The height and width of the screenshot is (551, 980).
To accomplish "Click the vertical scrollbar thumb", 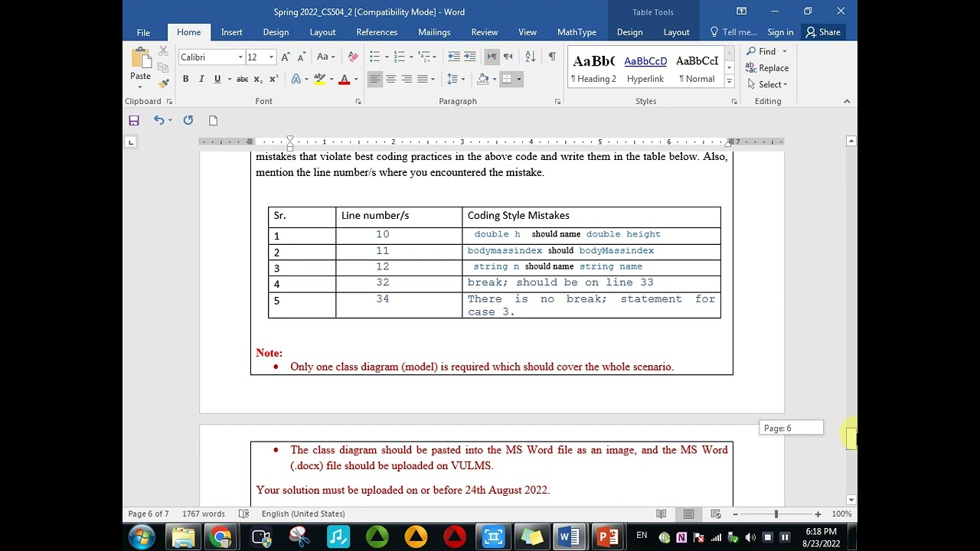I will coord(851,437).
